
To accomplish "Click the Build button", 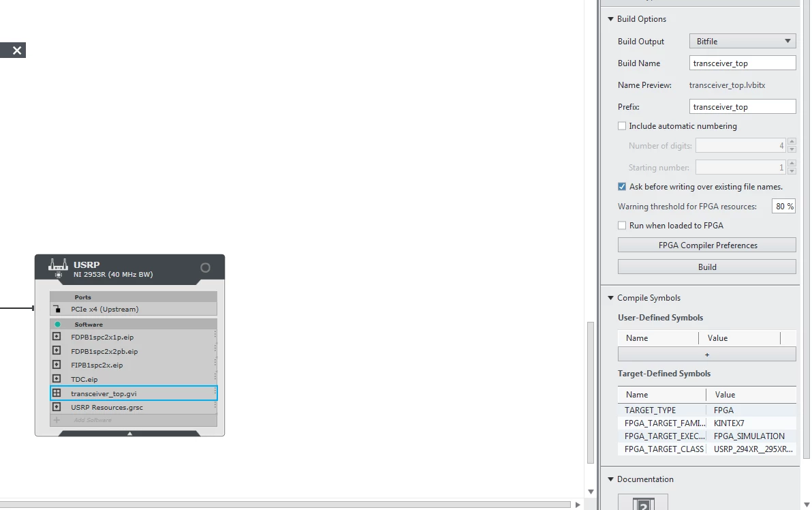I will [706, 267].
